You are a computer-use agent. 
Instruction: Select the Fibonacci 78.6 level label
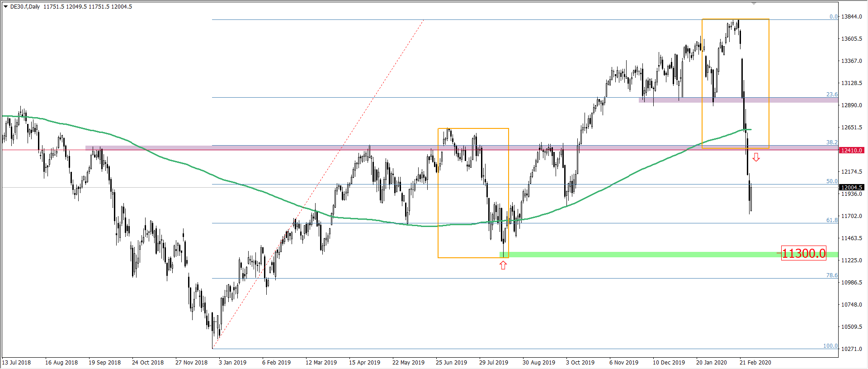tap(832, 275)
